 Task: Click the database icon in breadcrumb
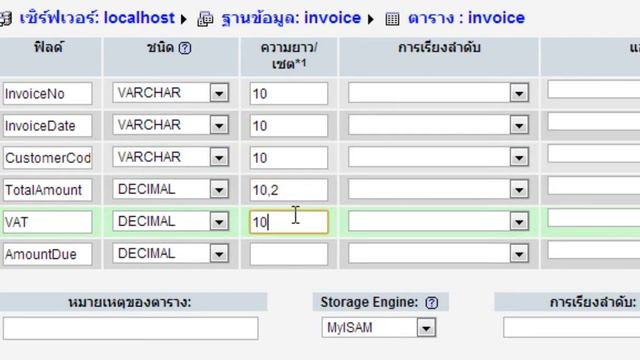coord(205,19)
